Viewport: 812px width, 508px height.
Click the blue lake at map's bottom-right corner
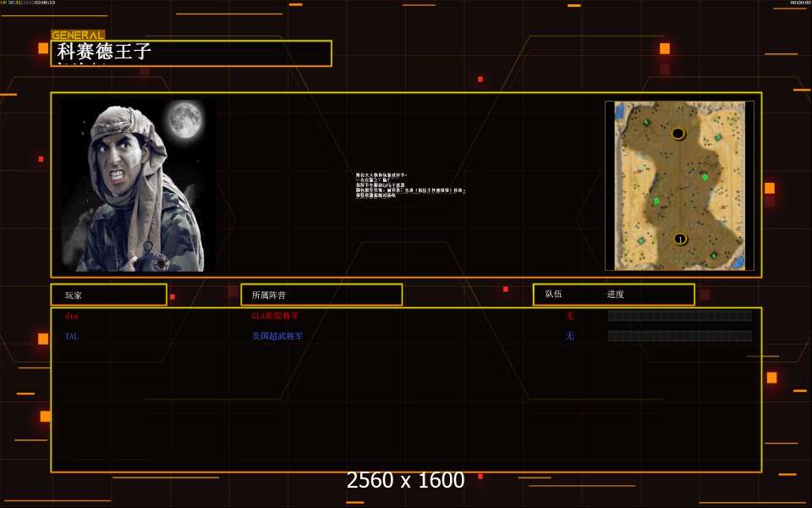(x=738, y=262)
